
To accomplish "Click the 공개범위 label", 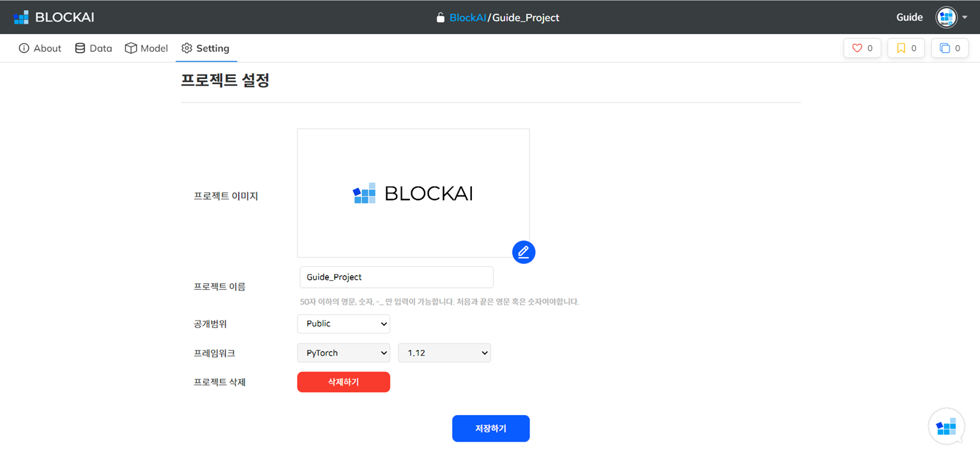I will 210,324.
